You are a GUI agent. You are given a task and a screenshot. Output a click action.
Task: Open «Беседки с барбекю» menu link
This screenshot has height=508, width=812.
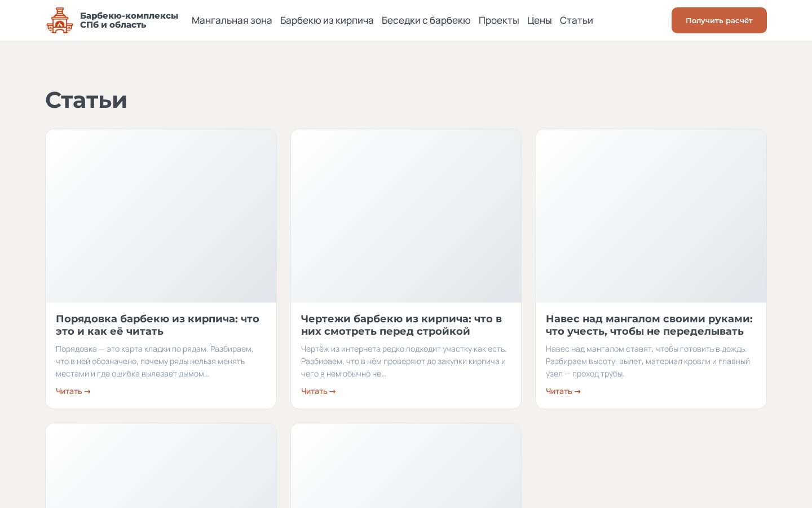[x=426, y=20]
